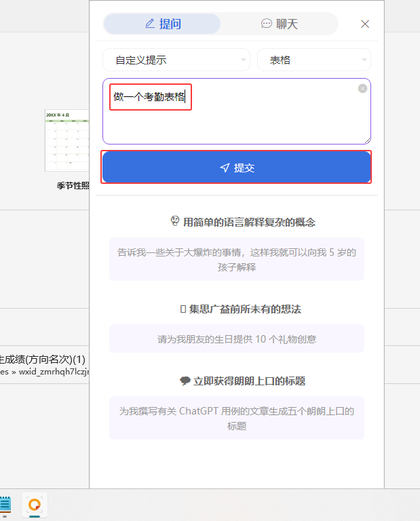Open the notepad app in the taskbar
This screenshot has width=420, height=521.
pyautogui.click(x=5, y=505)
